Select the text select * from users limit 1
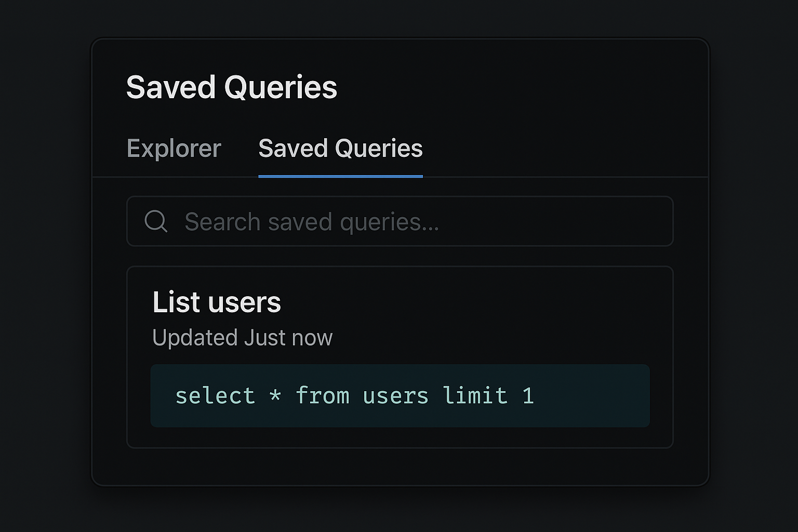Viewport: 798px width, 532px height. [355, 396]
